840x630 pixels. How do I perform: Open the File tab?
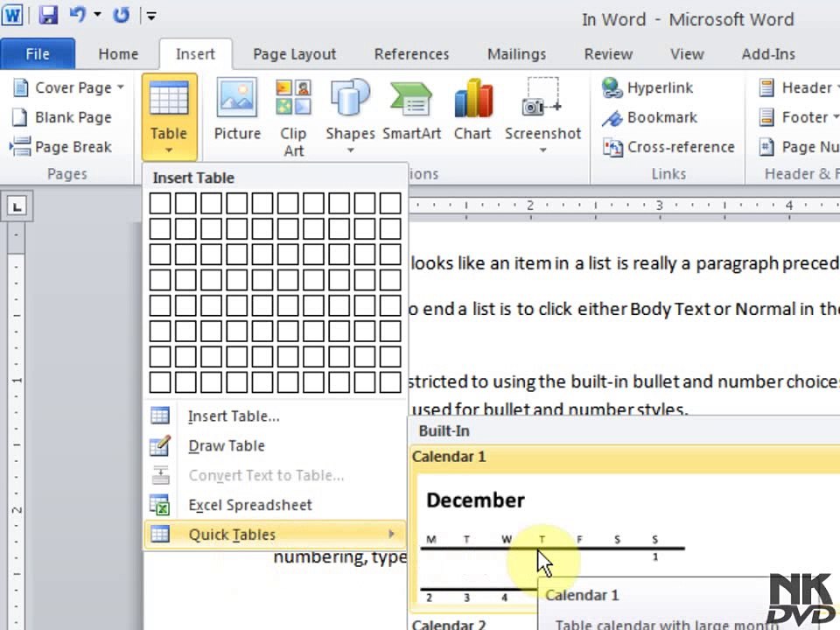38,54
